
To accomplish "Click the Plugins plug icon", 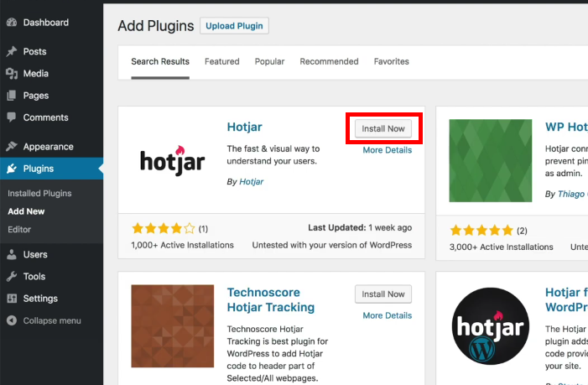I will click(12, 169).
